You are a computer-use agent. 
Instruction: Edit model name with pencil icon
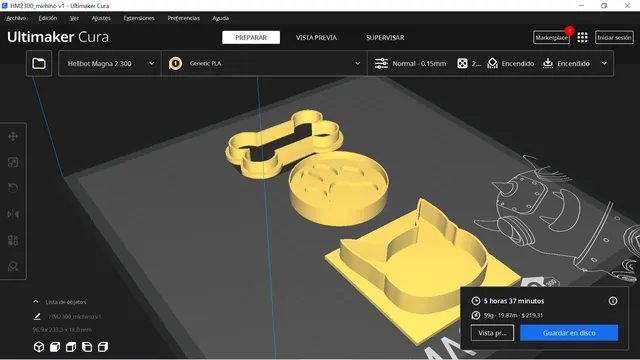37,316
